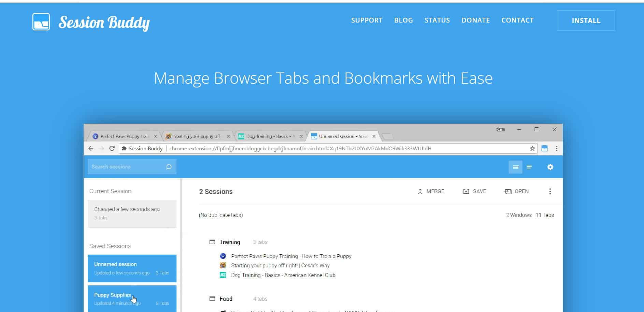Click the Training window icon
Viewport: 644px width, 312px height.
coord(212,242)
